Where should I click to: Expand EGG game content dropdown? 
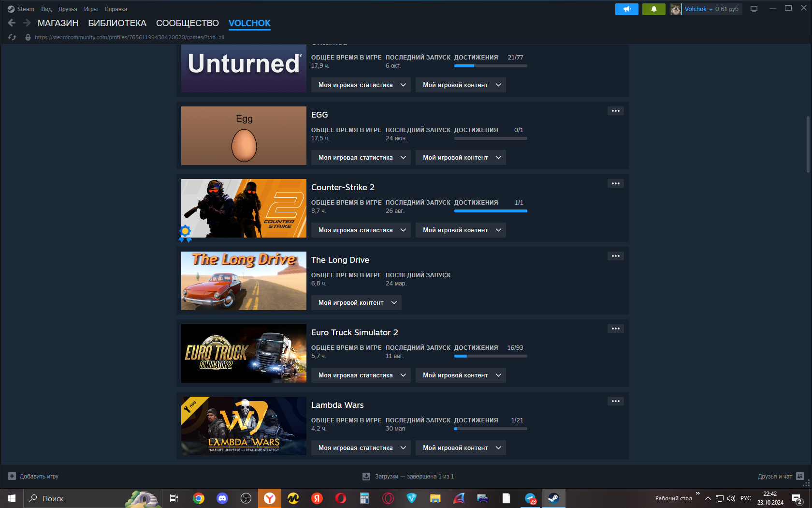[x=461, y=158]
